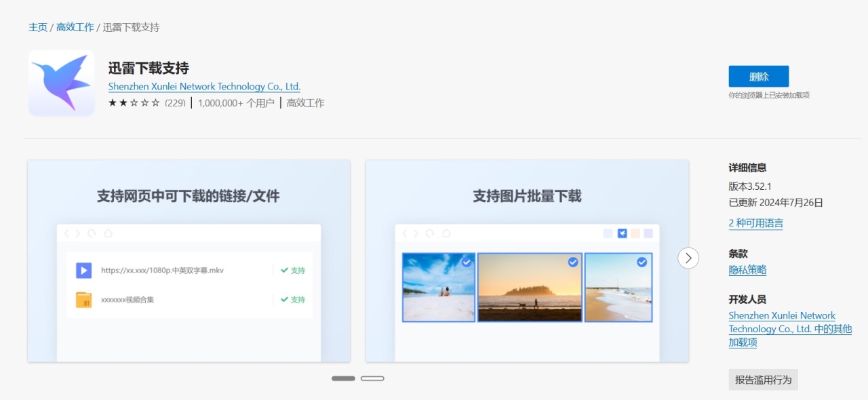Open the 隐私策略 privacy policy link
This screenshot has height=400, width=868.
coord(747,270)
